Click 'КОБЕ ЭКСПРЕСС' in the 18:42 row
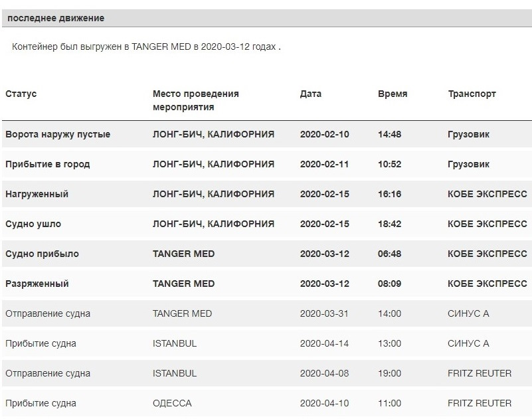 coord(488,224)
